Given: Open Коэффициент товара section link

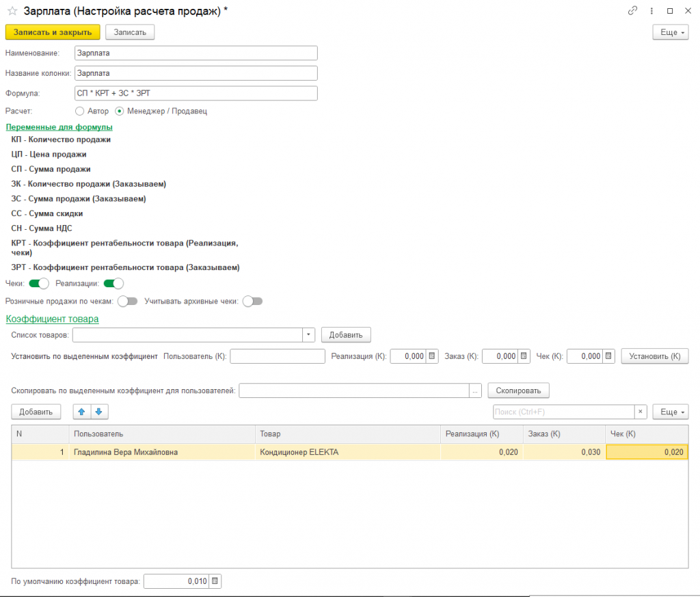Looking at the screenshot, I should (52, 319).
